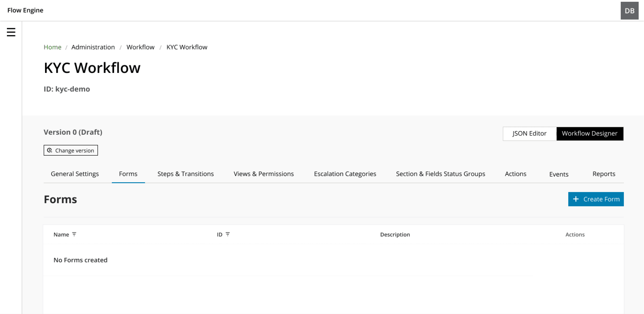The image size is (644, 314).
Task: Switch to JSON Editor mode
Action: click(529, 133)
